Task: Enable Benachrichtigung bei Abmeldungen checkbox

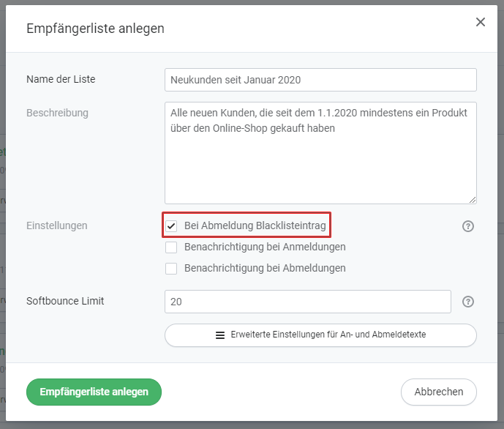Action: [172, 269]
